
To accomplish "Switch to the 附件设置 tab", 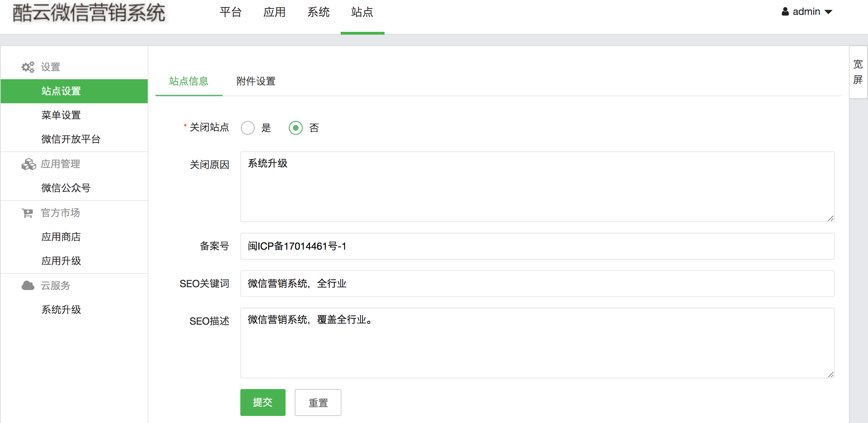I will 256,81.
